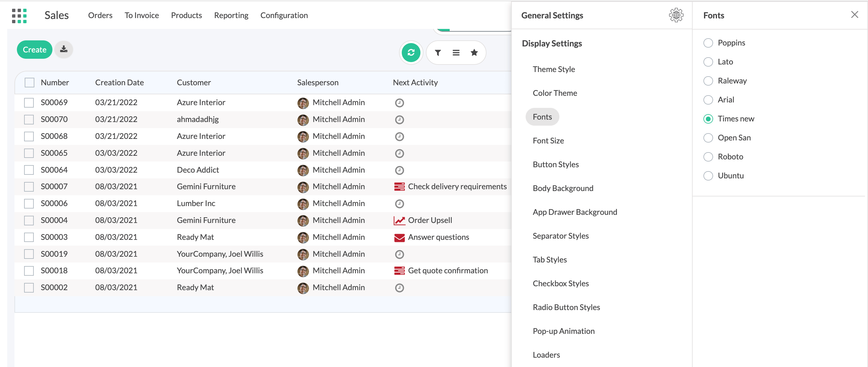Open the app drawer grid icon
Viewport: 868px width, 367px height.
(19, 15)
